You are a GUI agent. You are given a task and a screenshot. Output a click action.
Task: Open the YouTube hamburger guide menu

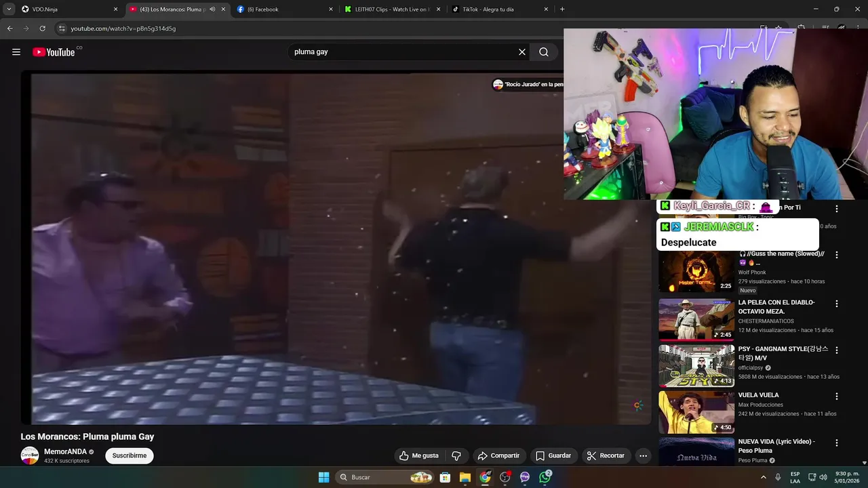pyautogui.click(x=16, y=52)
